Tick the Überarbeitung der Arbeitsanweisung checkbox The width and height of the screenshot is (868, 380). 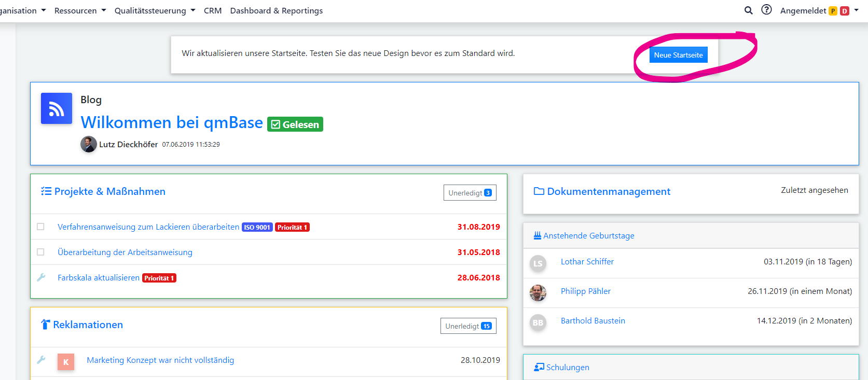[40, 252]
